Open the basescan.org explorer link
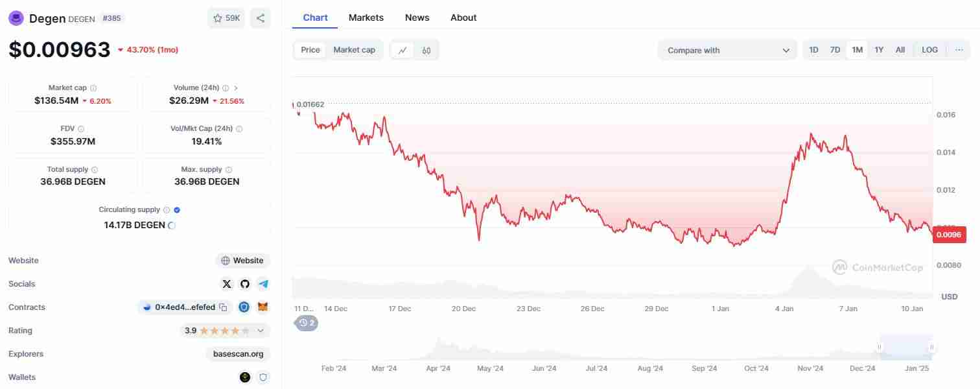Screen dimensions: 980x389 pyautogui.click(x=238, y=354)
